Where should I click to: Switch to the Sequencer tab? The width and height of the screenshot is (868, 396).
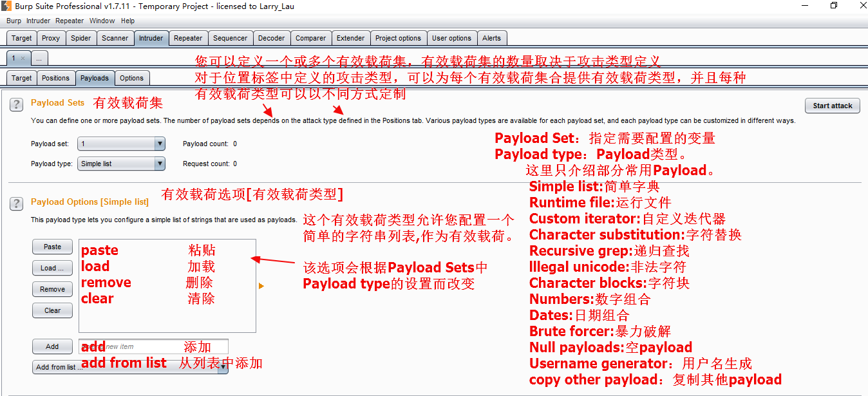point(230,38)
